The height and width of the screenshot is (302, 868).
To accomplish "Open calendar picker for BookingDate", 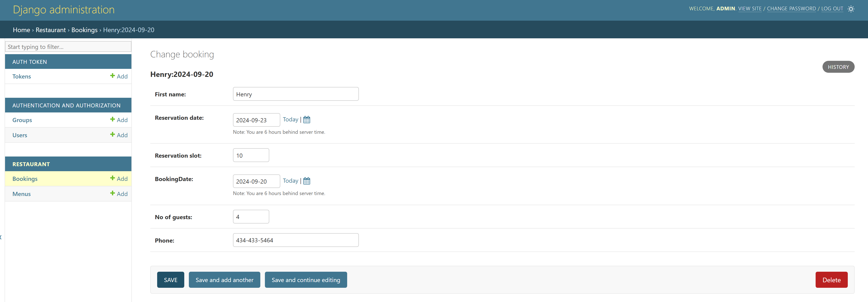I will click(306, 181).
